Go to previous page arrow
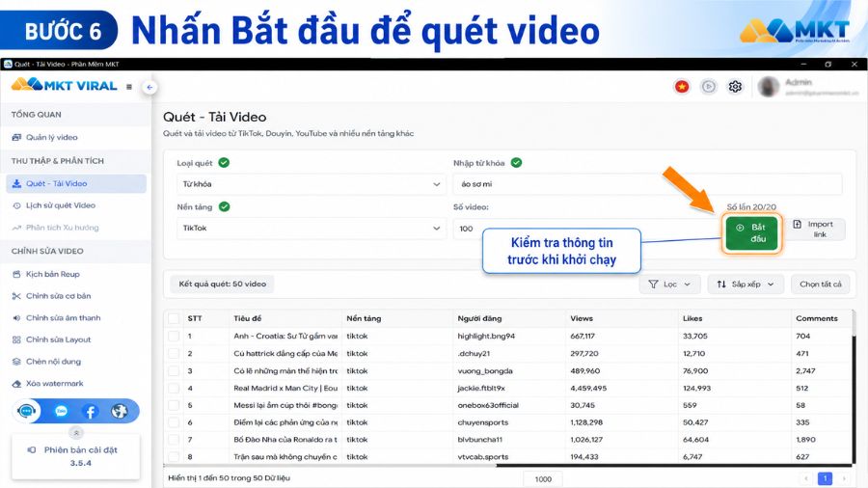The height and width of the screenshot is (488, 868). tap(806, 478)
